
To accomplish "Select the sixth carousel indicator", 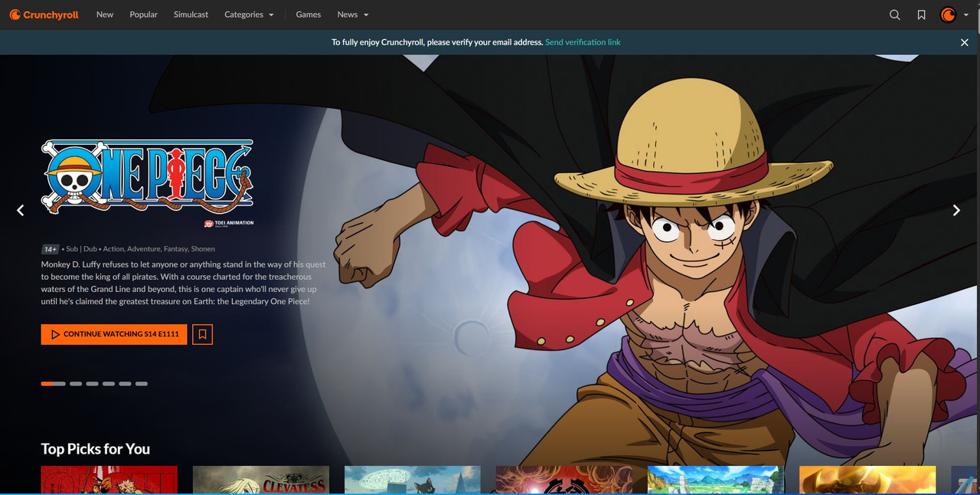I will (x=142, y=383).
